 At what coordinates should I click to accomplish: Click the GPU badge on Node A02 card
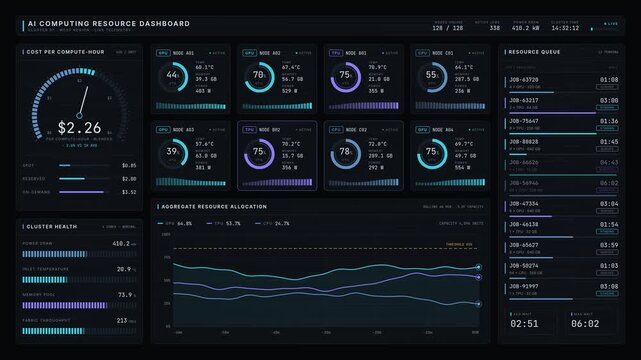coord(249,53)
